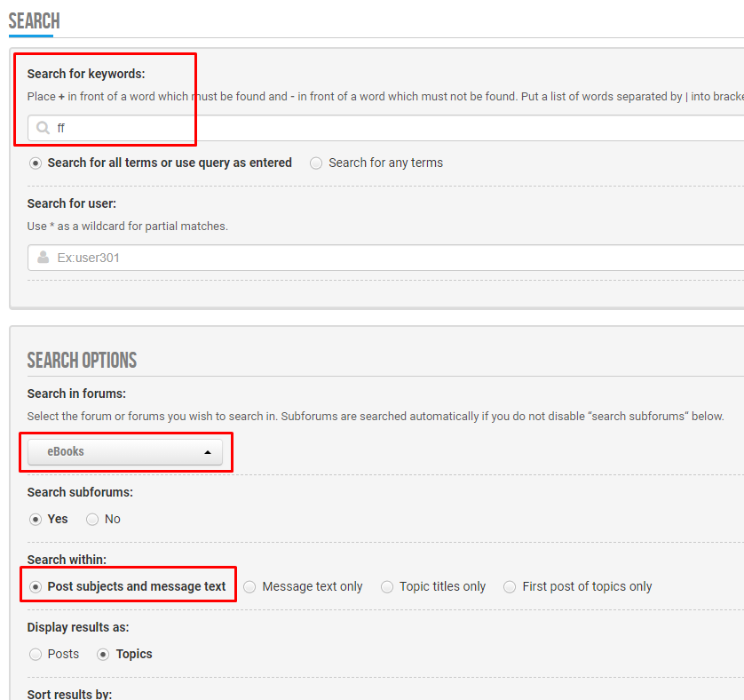Click the magnifier icon in keywords field
Viewport: 744px width, 700px height.
[x=43, y=128]
